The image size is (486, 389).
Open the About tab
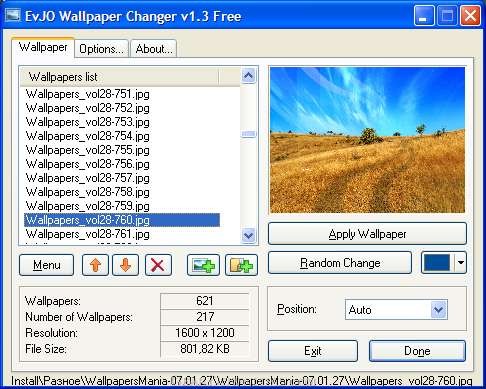point(154,49)
